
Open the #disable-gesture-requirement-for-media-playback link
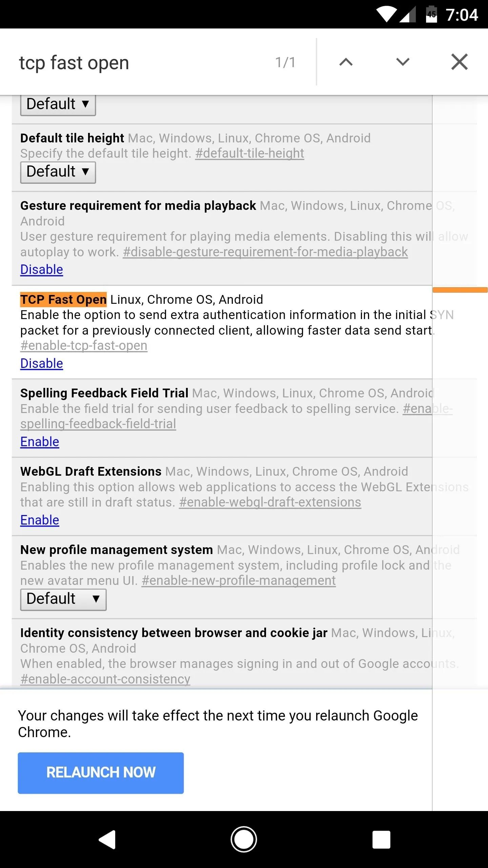click(265, 252)
